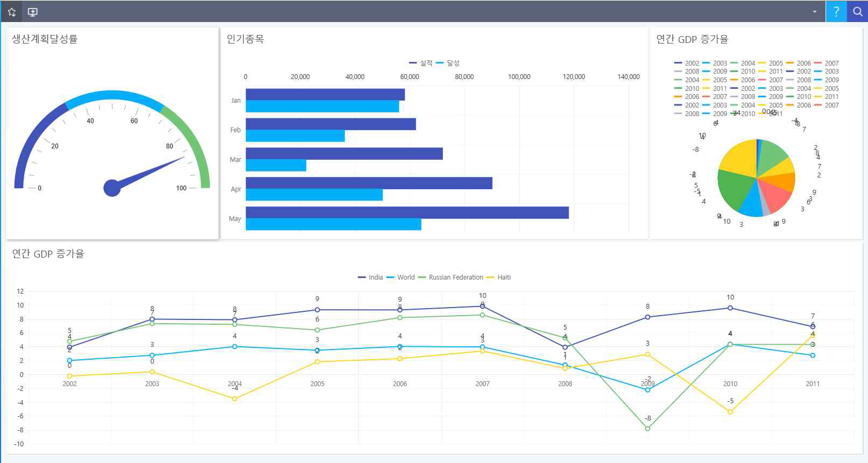
Task: Click the large yellow pie slice
Action: pos(740,158)
